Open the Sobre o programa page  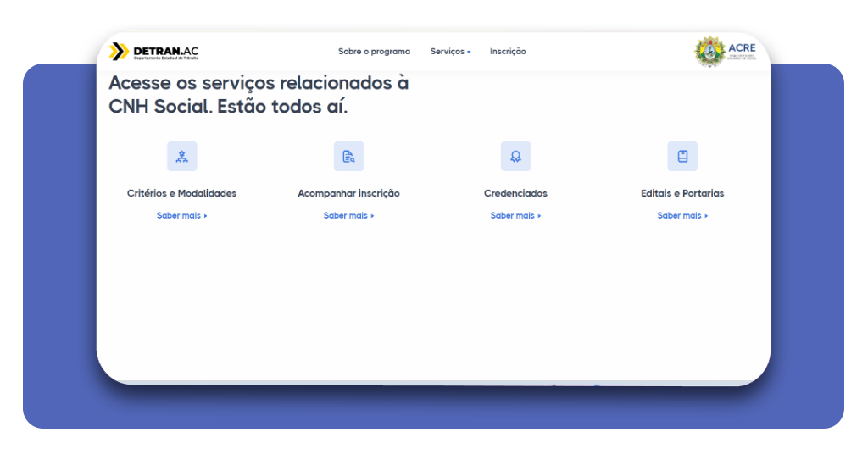374,52
